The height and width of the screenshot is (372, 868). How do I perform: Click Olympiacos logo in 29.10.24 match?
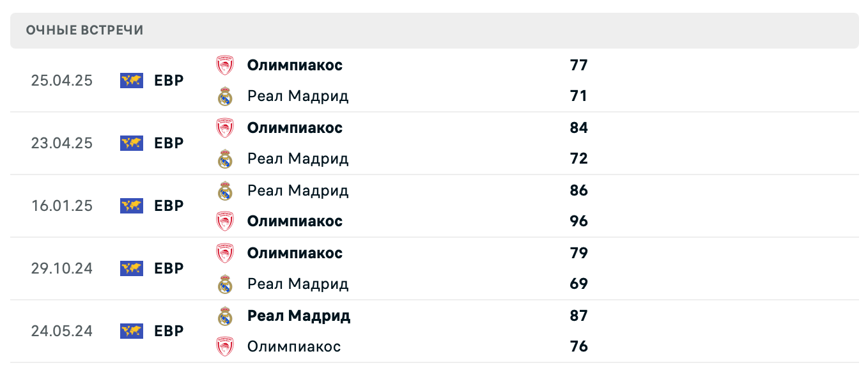coord(225,253)
